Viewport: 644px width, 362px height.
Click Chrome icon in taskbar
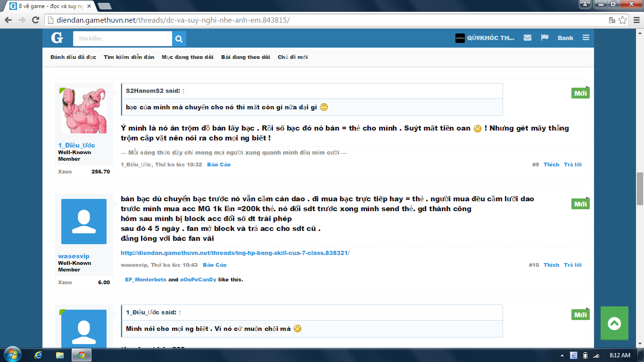(x=82, y=355)
